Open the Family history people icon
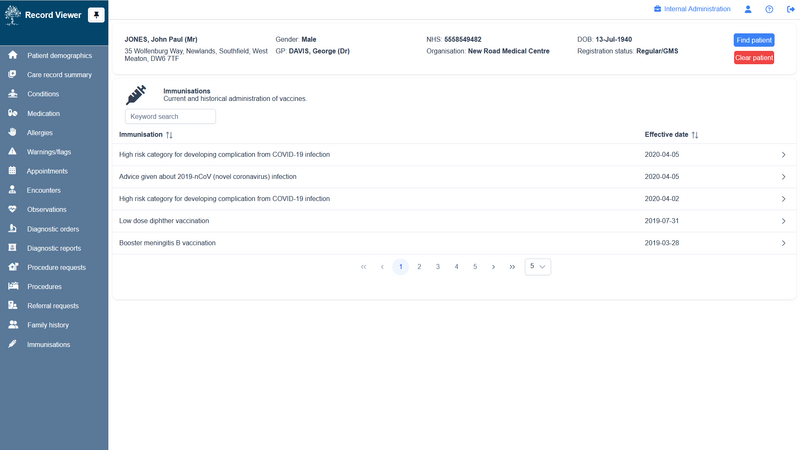Screen dimensions: 800x450 (13, 324)
